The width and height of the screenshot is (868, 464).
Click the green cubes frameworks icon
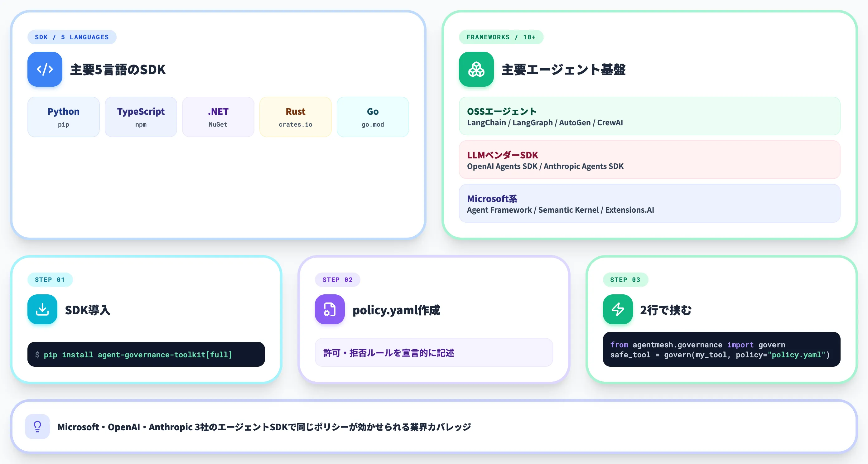[x=476, y=69]
